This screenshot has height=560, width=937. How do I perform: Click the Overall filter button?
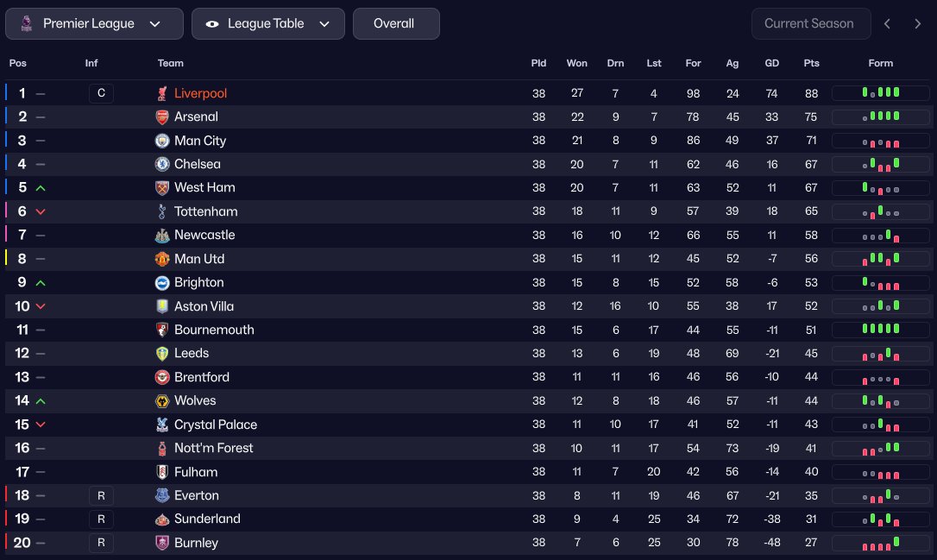coord(396,24)
